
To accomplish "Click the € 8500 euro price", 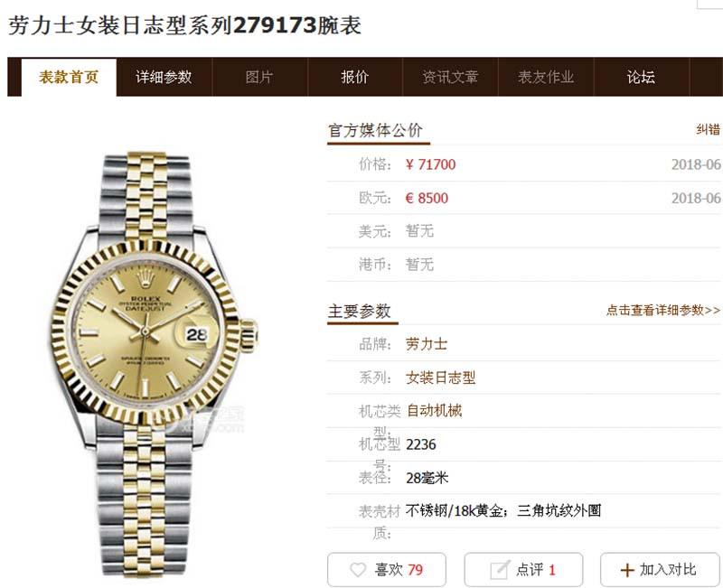I will pyautogui.click(x=427, y=198).
